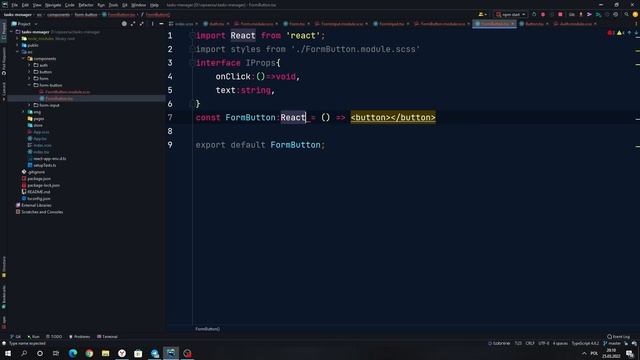640x360 pixels.
Task: Click the rerun icon next to npm start
Action: coord(534,14)
